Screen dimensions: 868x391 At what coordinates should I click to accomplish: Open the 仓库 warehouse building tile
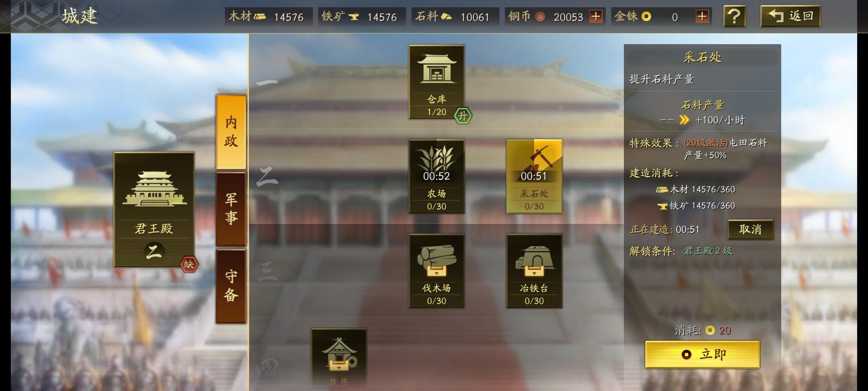(437, 82)
